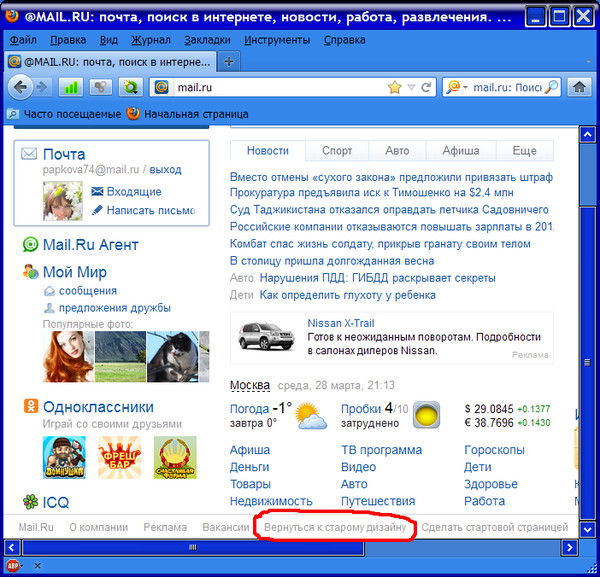
Task: Open the сообщения link under Мой Мир
Action: (x=88, y=291)
